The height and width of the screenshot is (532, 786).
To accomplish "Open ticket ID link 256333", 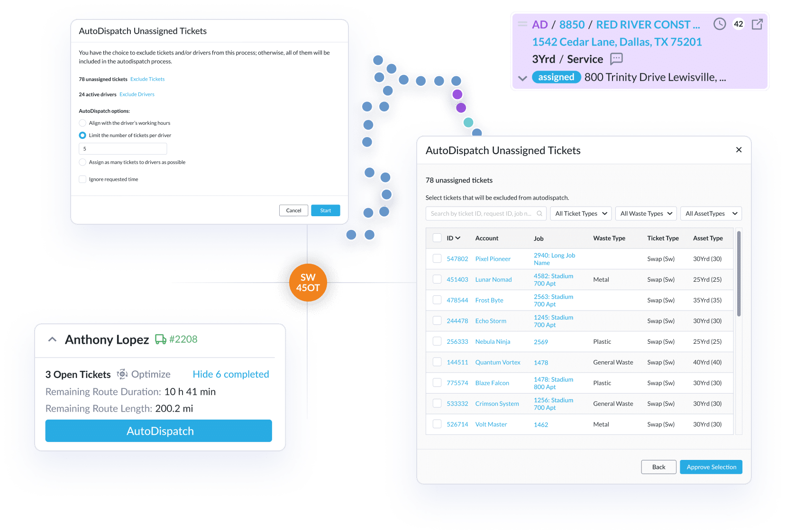I will 457,341.
